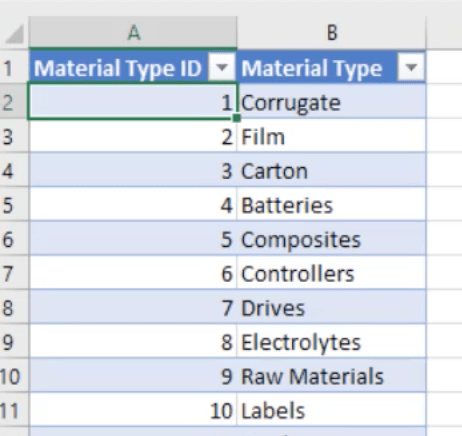462x436 pixels.
Task: Click the fill handle on cell A2
Action: [236, 118]
